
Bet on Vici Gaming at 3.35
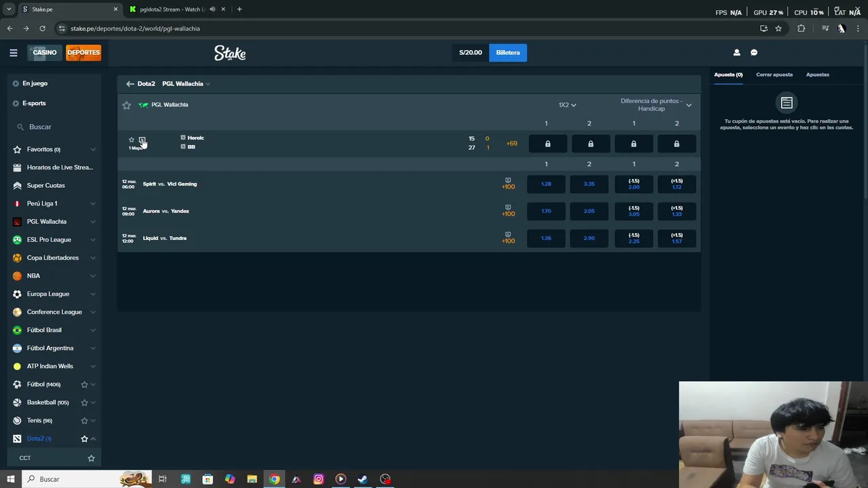point(589,184)
